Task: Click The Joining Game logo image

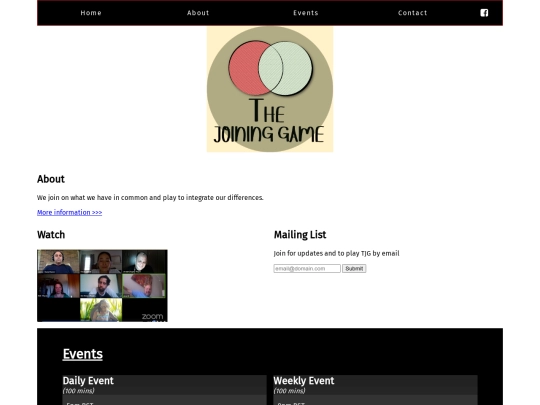Action: coord(270,89)
